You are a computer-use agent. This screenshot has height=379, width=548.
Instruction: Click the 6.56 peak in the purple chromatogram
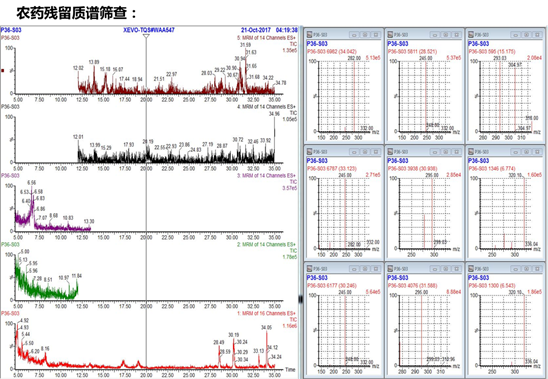point(32,199)
